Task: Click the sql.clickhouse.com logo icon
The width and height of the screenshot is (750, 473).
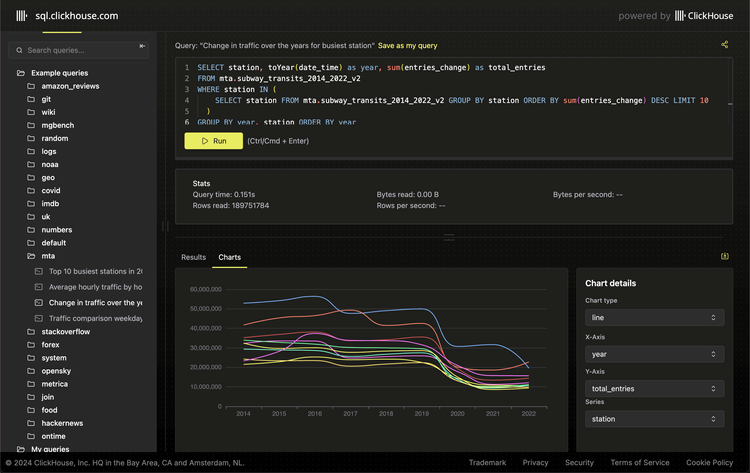Action: (22, 16)
